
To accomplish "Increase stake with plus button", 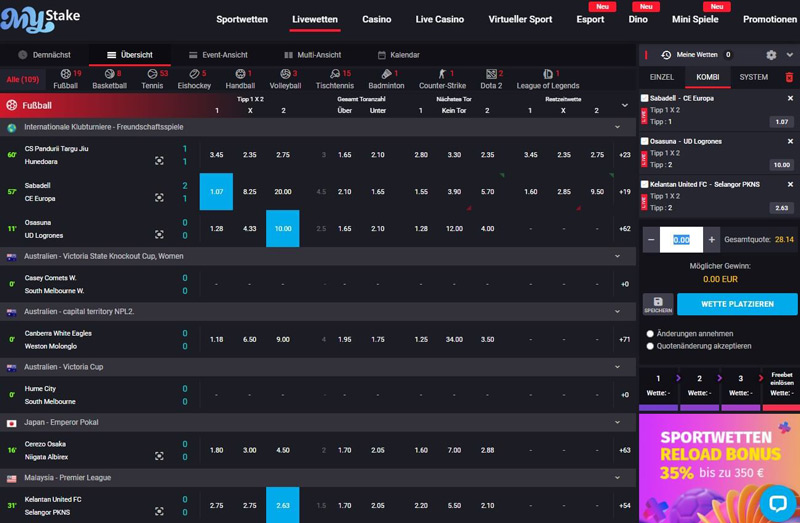I will (x=711, y=239).
